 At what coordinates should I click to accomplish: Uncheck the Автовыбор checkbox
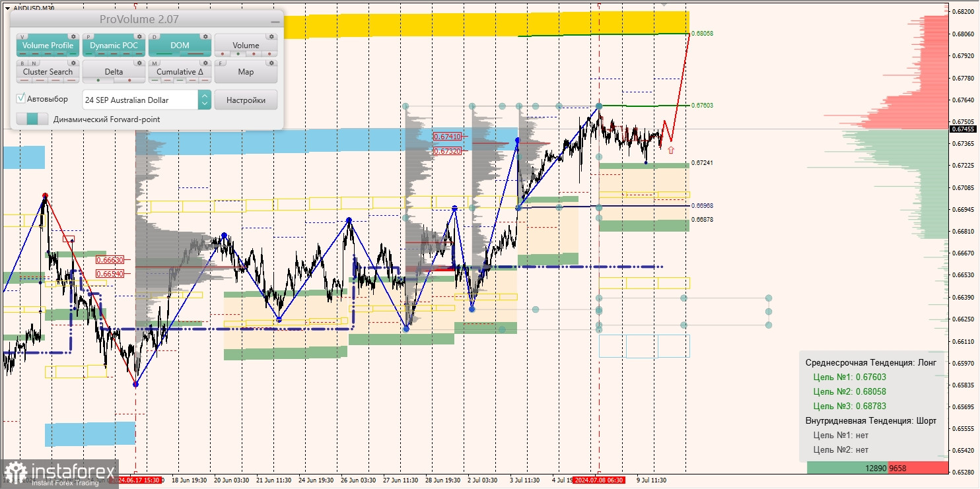coord(20,98)
